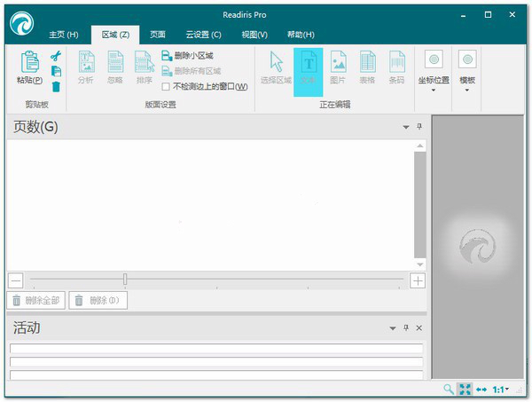The image size is (532, 402).
Task: Click the 粘贴 (Paste) clipboard icon
Action: 29,62
